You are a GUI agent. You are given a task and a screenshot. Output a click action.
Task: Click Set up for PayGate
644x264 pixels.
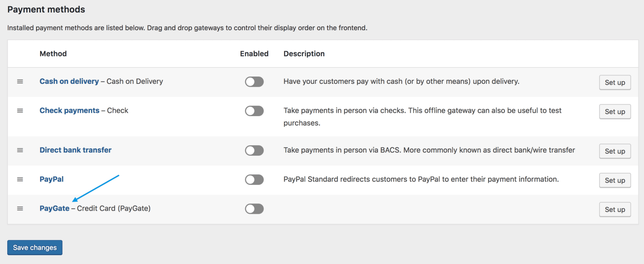pyautogui.click(x=615, y=209)
